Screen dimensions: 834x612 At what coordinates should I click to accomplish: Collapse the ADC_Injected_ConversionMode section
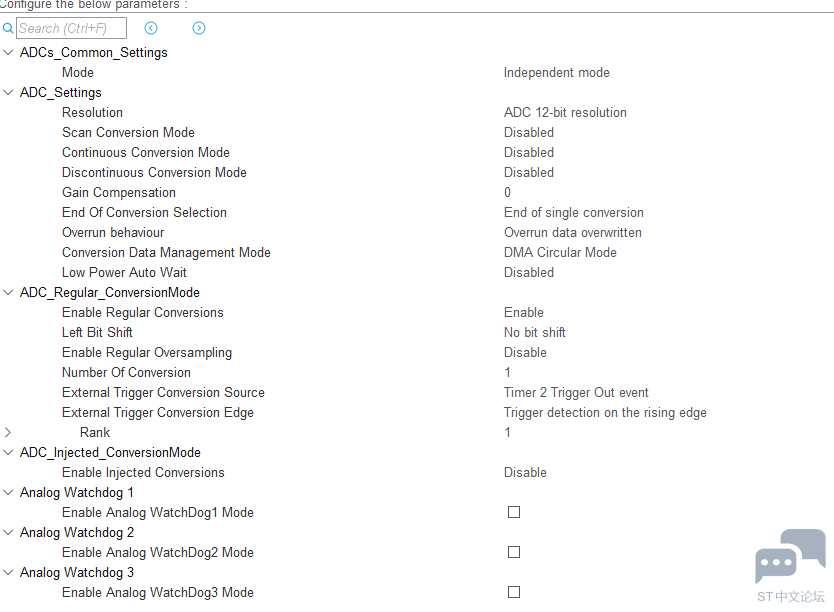[x=8, y=452]
